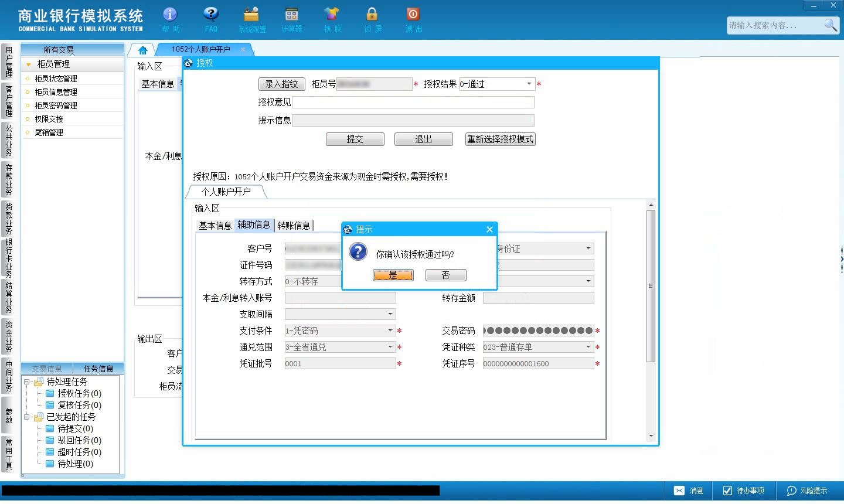Open the 帮助 help icon
Screen dimensions: 844x504
pos(170,19)
